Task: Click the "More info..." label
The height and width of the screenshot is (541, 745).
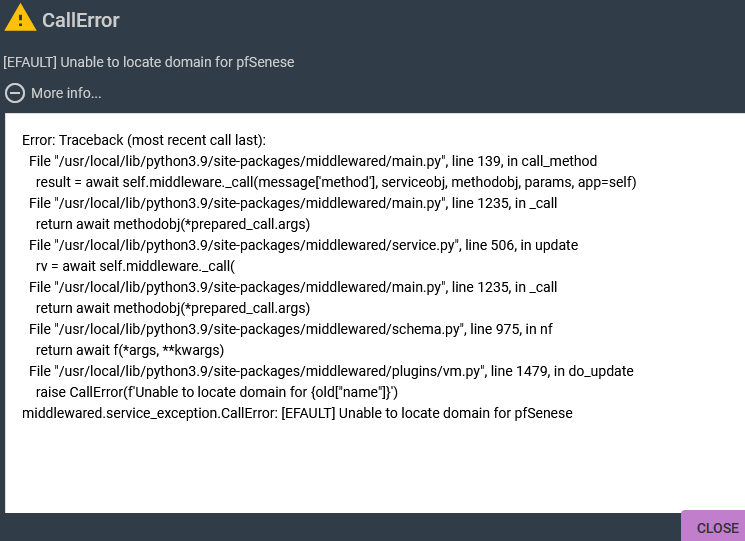Action: point(66,93)
